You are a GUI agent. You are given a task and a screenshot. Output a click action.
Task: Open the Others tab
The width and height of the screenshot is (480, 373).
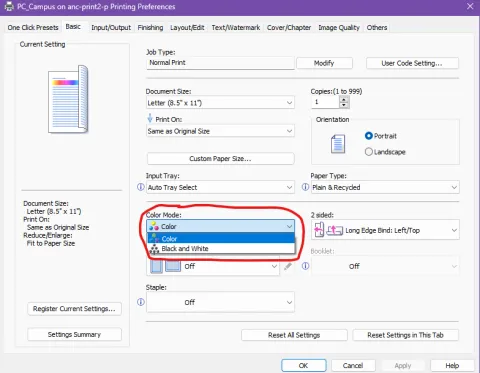point(377,28)
